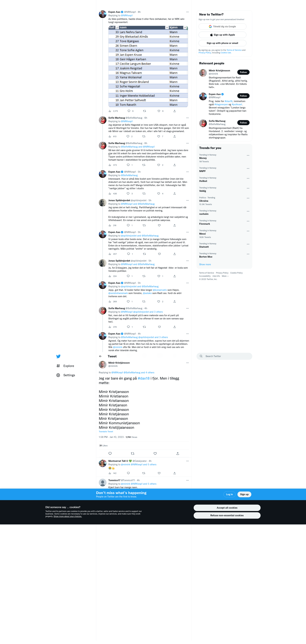Image resolution: width=306 pixels, height=644 pixels.
Task: Open more options for Money trend
Action: [248, 155]
